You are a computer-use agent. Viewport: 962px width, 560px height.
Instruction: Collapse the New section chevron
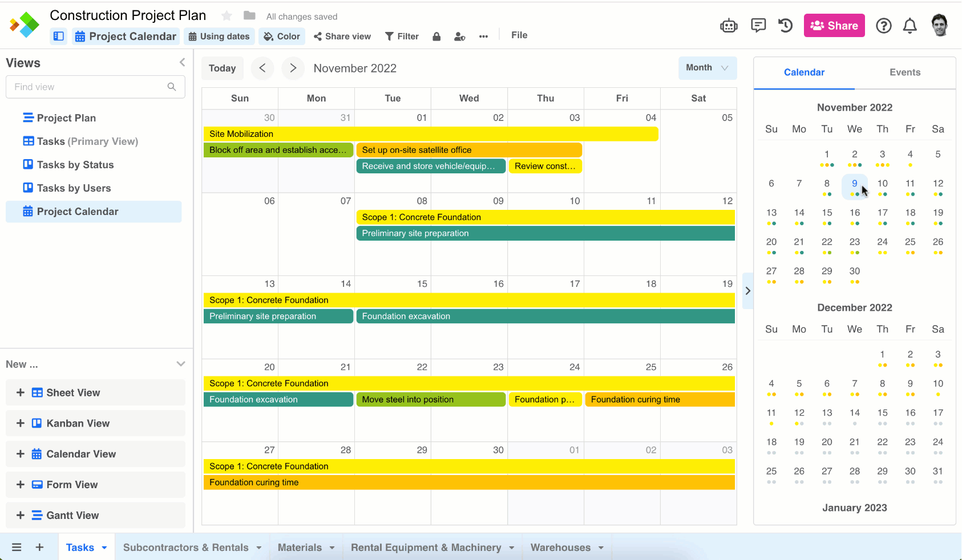(181, 364)
